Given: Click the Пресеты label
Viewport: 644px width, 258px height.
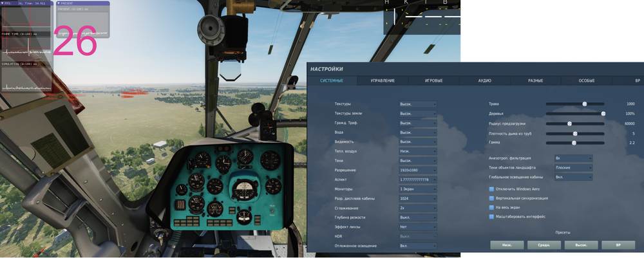Looking at the screenshot, I should pyautogui.click(x=563, y=232).
